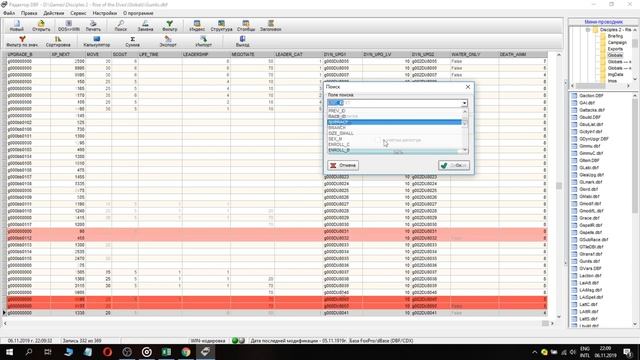Open the О программе menu

coord(138,13)
